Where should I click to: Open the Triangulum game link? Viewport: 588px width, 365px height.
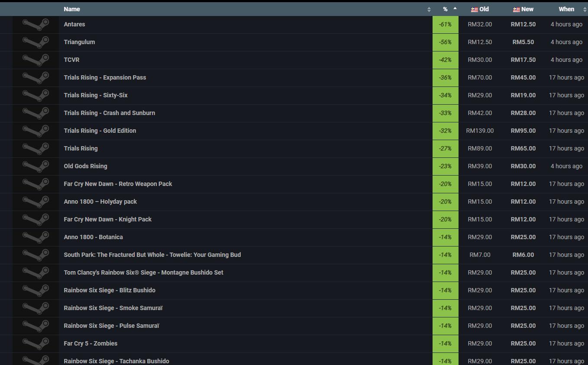79,42
